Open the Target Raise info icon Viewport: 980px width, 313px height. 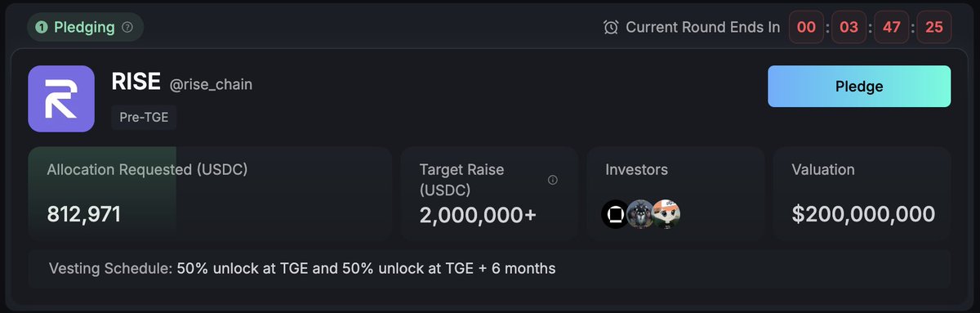(553, 180)
